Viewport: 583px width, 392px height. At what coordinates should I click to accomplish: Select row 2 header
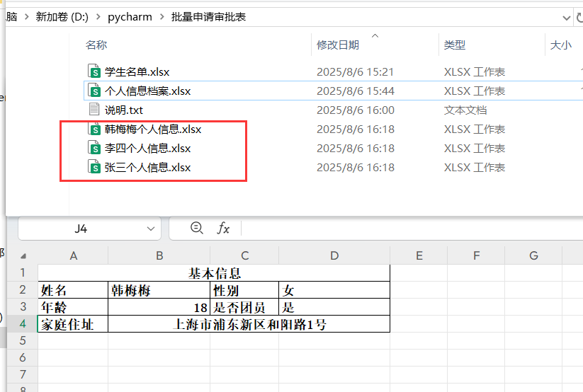(x=23, y=290)
